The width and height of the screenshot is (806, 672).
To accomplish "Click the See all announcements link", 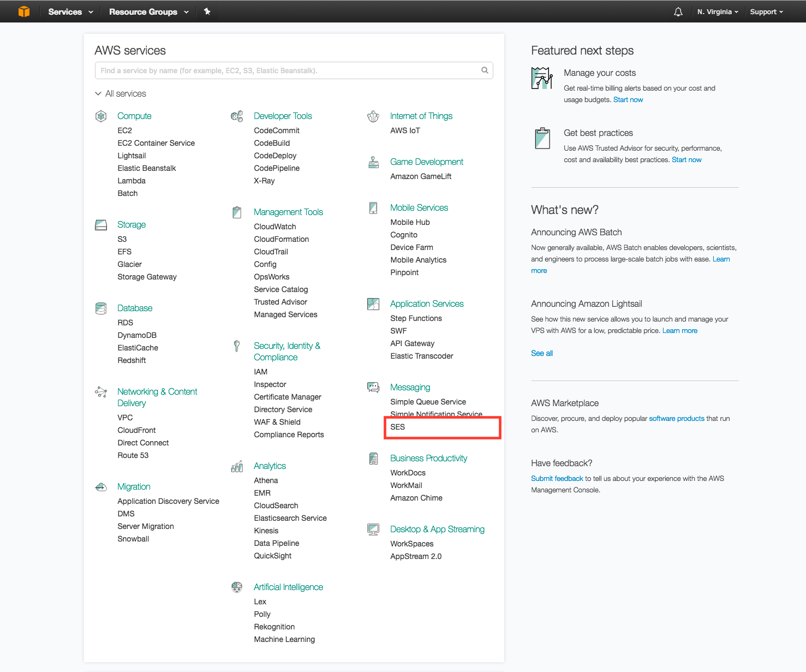I will [542, 353].
